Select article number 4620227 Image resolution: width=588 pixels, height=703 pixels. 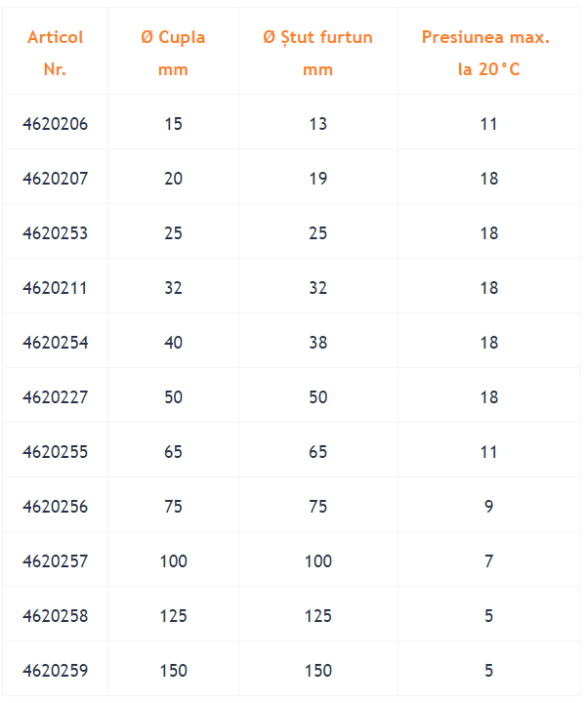pyautogui.click(x=55, y=397)
